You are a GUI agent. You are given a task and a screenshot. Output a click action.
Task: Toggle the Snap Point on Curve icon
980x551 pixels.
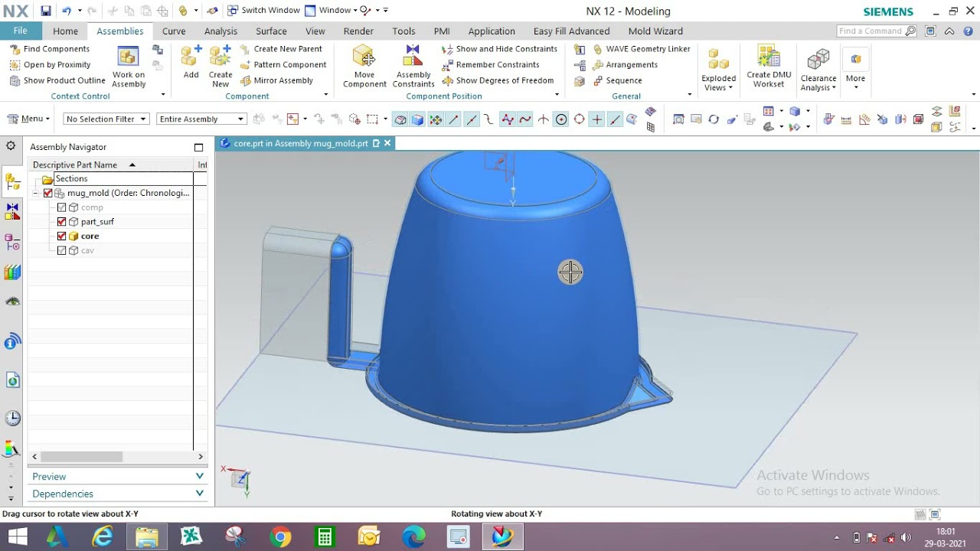pos(615,119)
